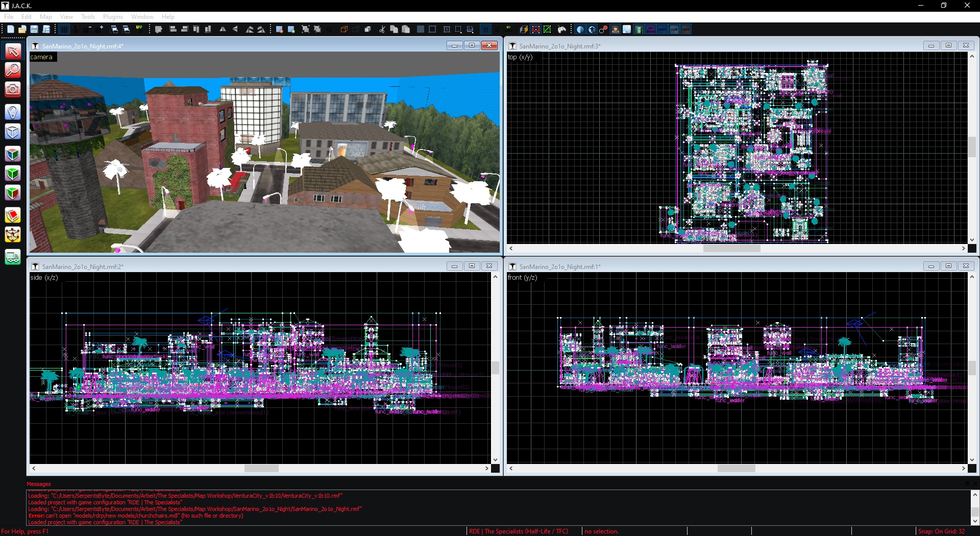The image size is (980, 536).
Task: Toggle the CLIP visibility filter button
Action: coord(674,30)
